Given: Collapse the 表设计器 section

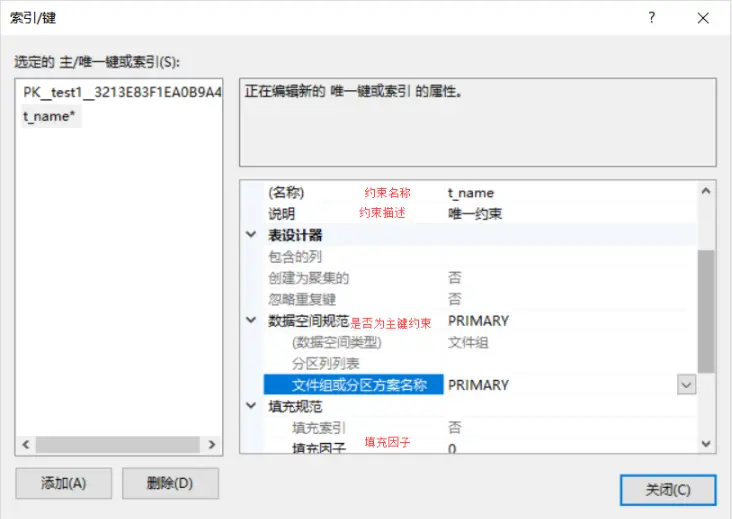Looking at the screenshot, I should click(251, 234).
